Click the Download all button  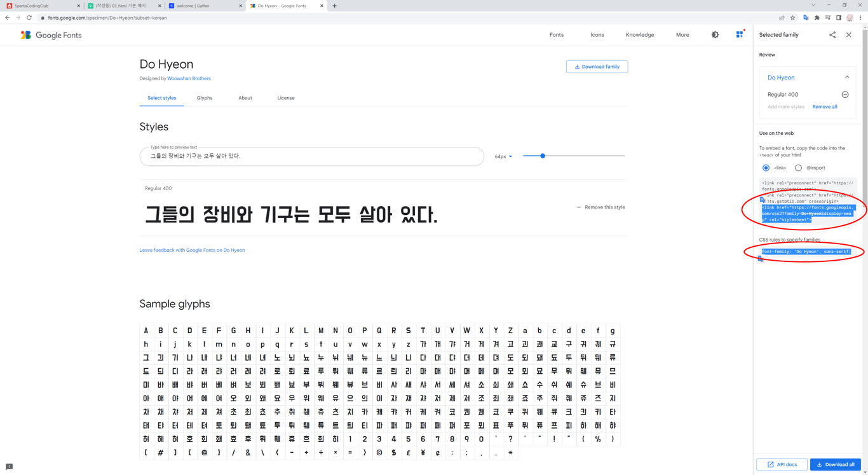[835, 465]
